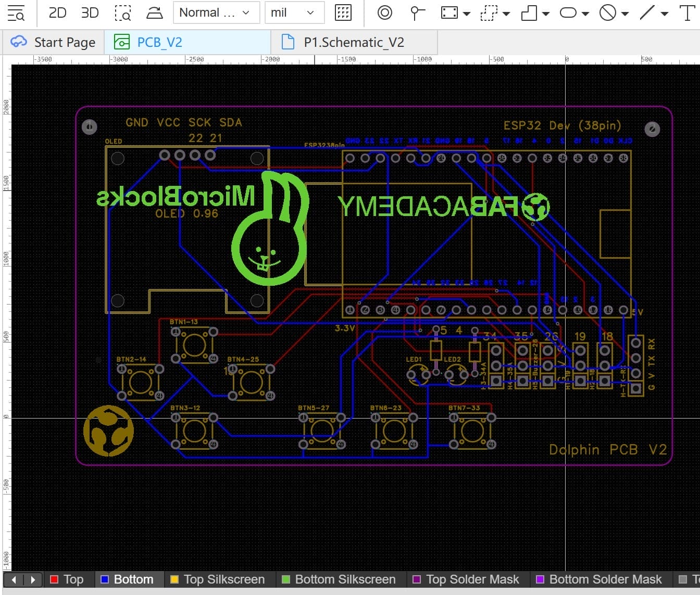Select the dashed-outline region tool
Image resolution: width=700 pixels, height=595 pixels.
pos(489,12)
